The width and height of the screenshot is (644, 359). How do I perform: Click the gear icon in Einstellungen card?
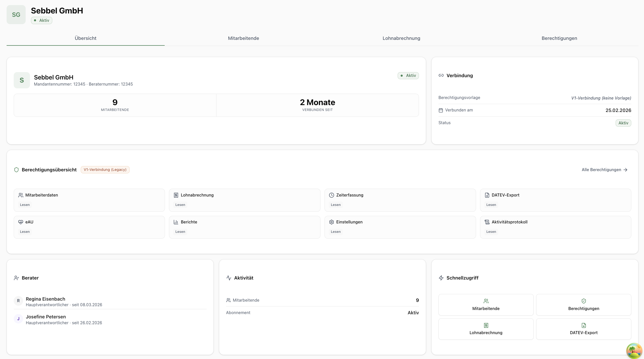pyautogui.click(x=332, y=222)
